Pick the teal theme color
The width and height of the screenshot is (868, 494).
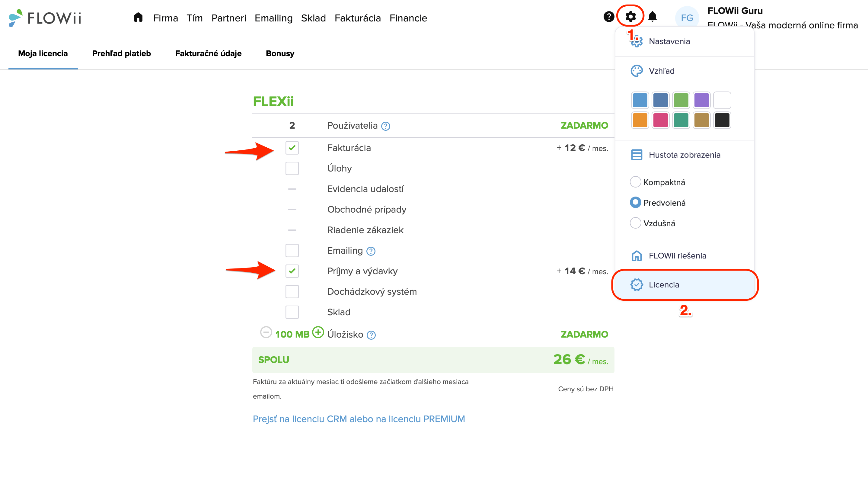681,120
